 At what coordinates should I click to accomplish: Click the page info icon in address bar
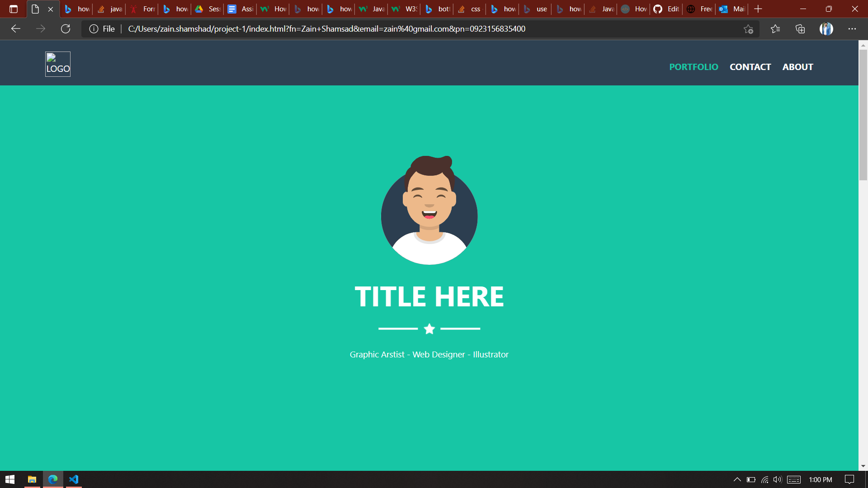[94, 28]
